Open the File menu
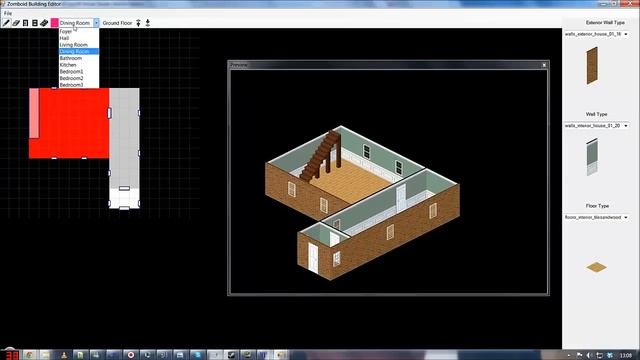640x360 pixels. click(8, 13)
